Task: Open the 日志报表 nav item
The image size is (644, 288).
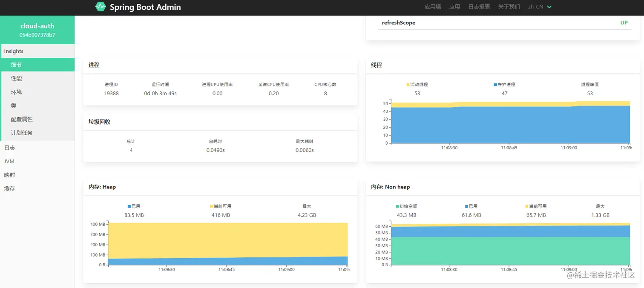Action: 479,7
